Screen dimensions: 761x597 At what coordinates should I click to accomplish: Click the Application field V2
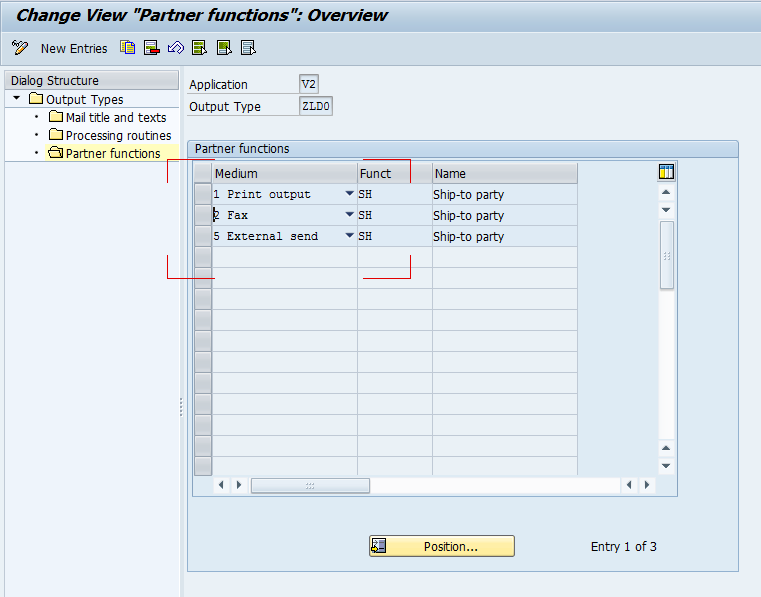309,84
